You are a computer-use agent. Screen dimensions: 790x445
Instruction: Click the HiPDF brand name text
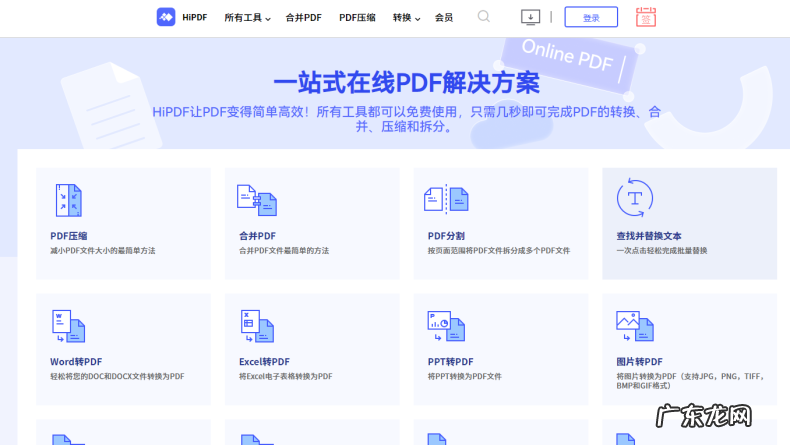(x=194, y=17)
